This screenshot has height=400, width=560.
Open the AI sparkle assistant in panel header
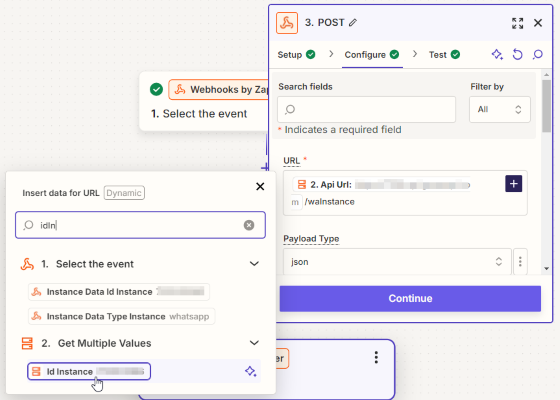point(497,55)
